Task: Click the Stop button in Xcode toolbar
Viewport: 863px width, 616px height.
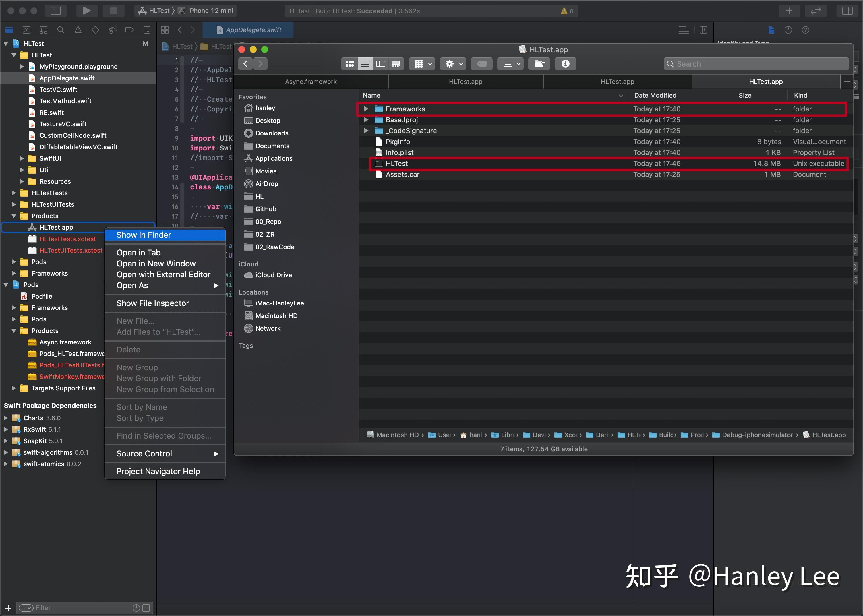Action: pos(113,11)
